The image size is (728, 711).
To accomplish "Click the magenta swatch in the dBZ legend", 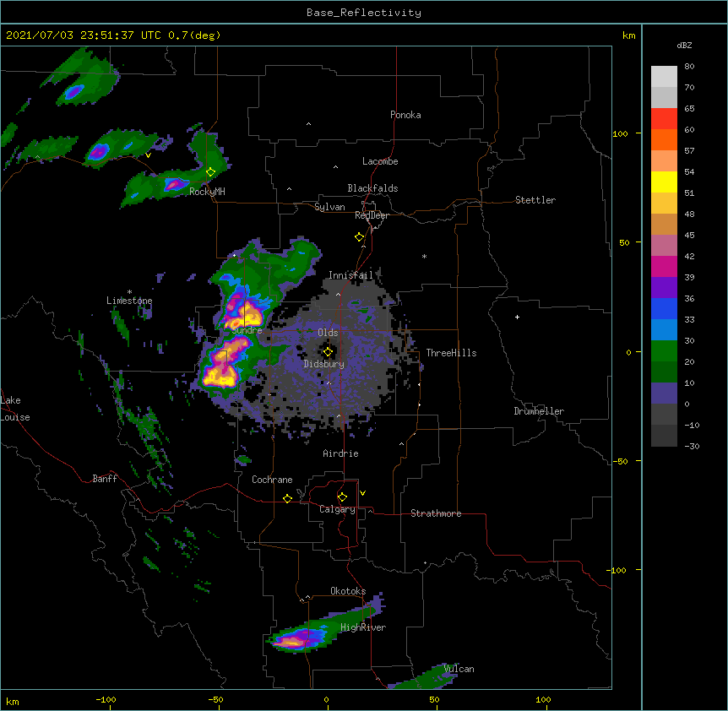I will (x=664, y=266).
